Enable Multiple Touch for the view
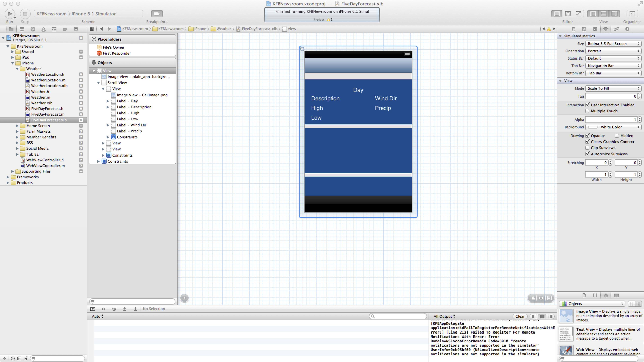 (x=587, y=111)
